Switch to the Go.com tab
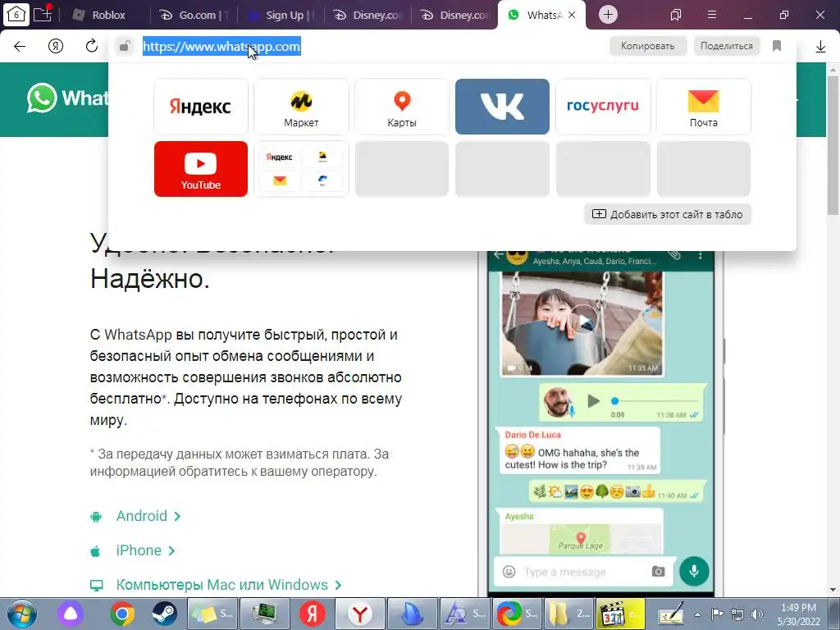The height and width of the screenshot is (630, 840). [194, 15]
